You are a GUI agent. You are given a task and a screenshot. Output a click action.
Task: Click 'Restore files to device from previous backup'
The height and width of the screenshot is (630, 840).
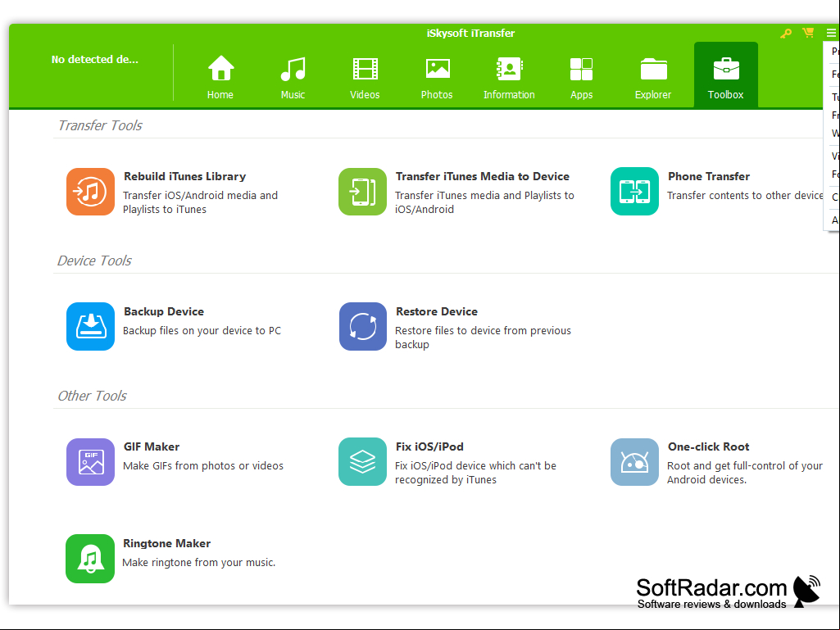(x=484, y=338)
